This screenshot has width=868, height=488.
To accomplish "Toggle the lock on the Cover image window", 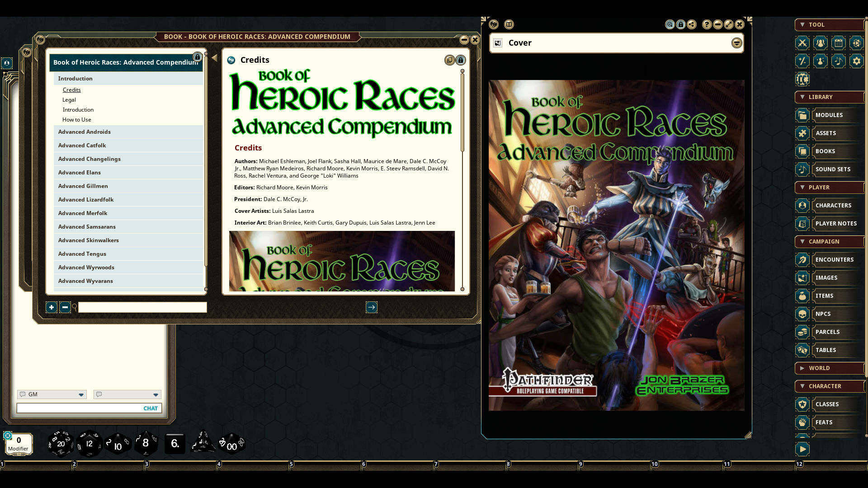I will 681,25.
